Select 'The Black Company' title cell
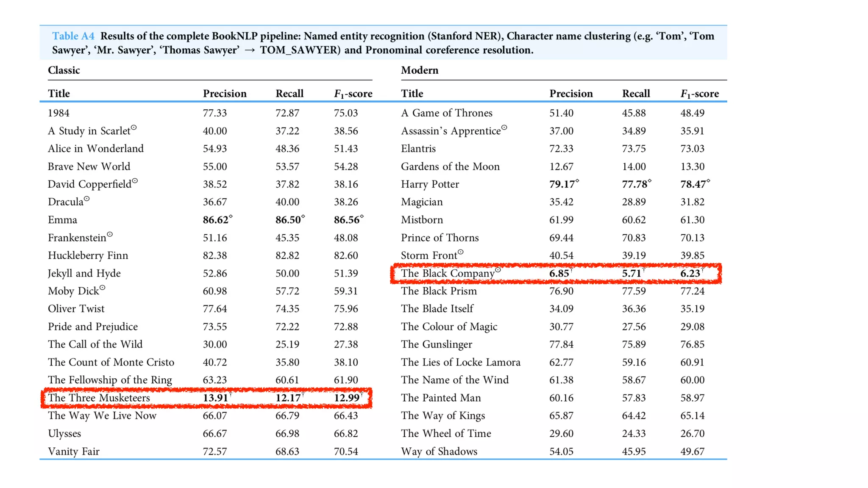Screen dimensions: 868x488 point(448,273)
